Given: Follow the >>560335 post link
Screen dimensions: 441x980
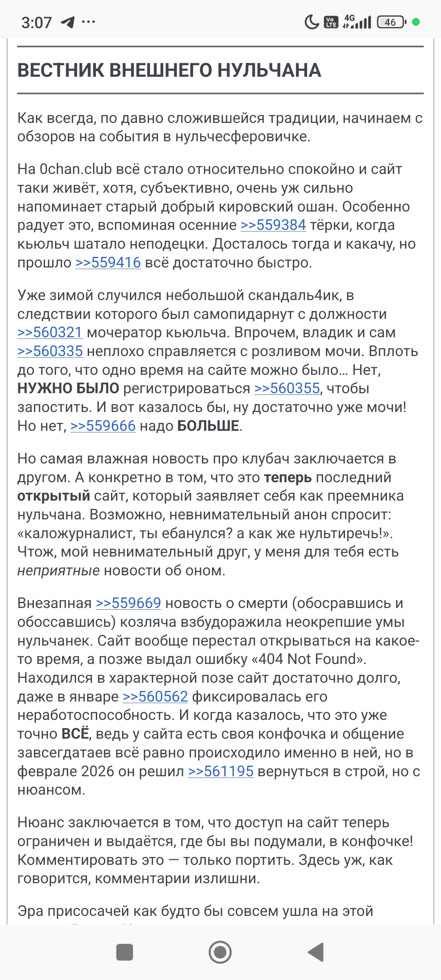Looking at the screenshot, I should tap(50, 351).
